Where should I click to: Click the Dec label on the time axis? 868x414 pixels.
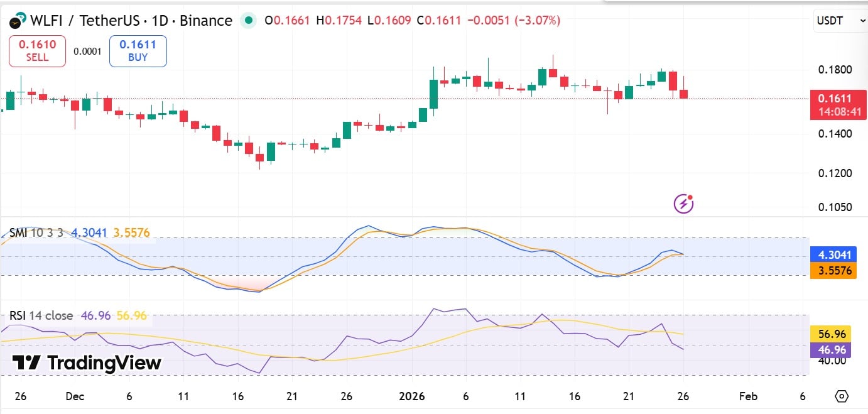[75, 396]
